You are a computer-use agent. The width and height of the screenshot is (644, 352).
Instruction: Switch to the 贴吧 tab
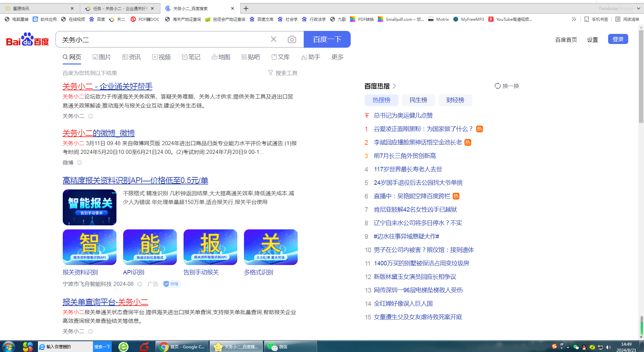[x=251, y=57]
